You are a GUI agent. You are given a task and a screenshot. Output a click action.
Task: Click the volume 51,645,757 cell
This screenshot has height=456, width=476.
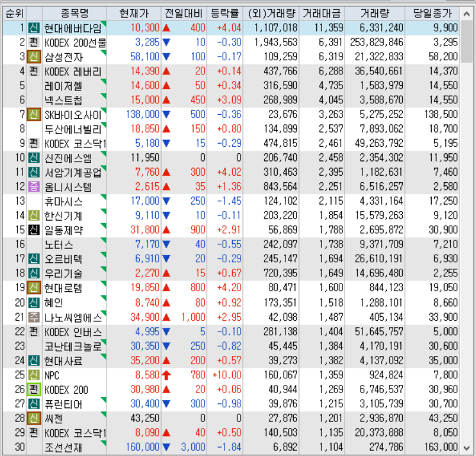coord(379,332)
